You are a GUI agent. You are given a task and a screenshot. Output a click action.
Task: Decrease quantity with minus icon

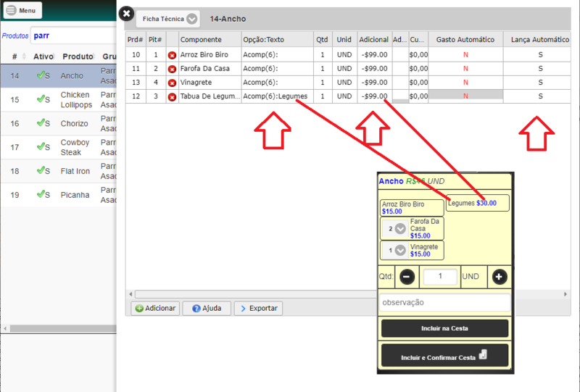pos(407,277)
